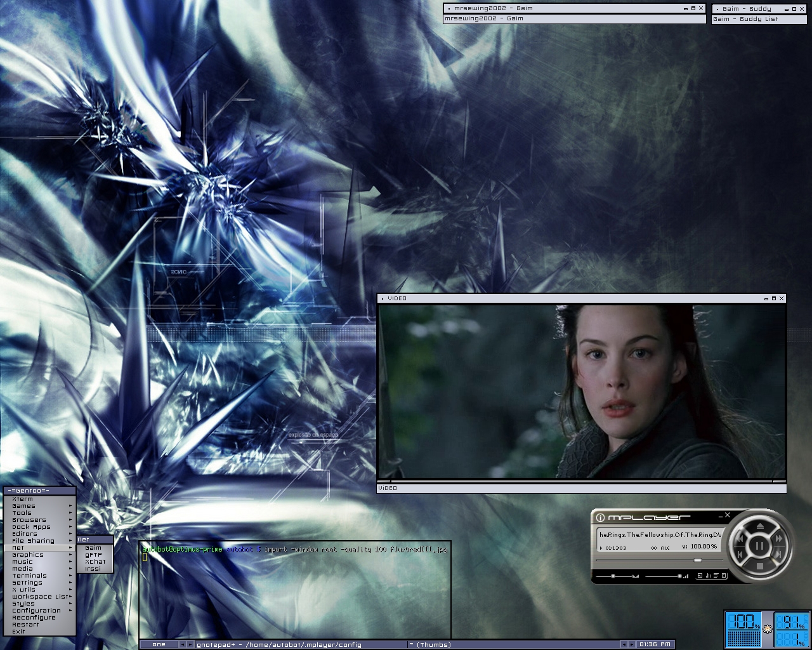812x650 pixels.
Task: Click previous window arrow near clock
Action: coord(624,644)
